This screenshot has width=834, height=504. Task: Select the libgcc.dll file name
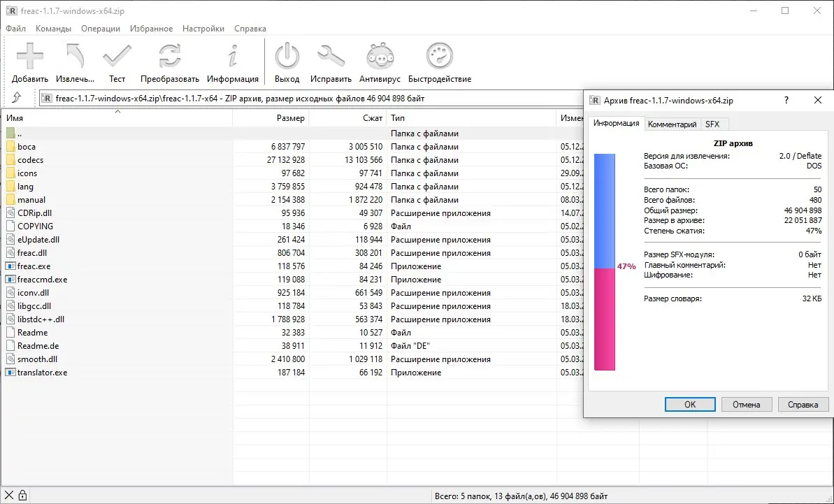(34, 306)
